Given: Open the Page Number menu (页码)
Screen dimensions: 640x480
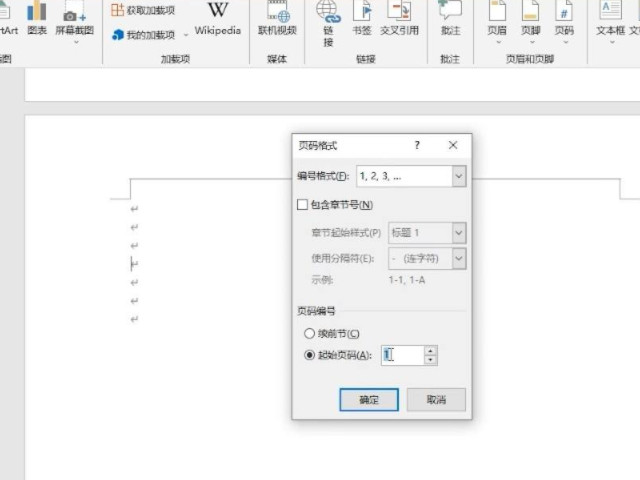Looking at the screenshot, I should [x=564, y=22].
